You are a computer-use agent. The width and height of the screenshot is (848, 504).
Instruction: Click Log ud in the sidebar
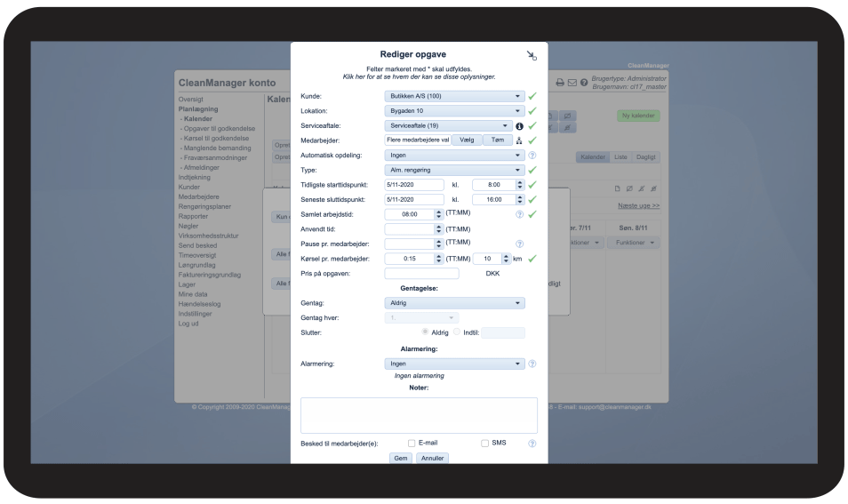point(188,324)
